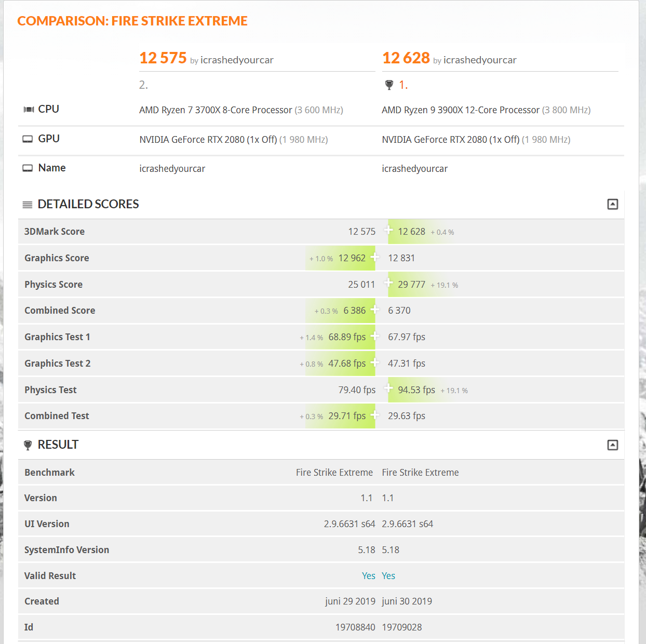The image size is (646, 644).
Task: Click the CPU chip icon
Action: click(29, 110)
